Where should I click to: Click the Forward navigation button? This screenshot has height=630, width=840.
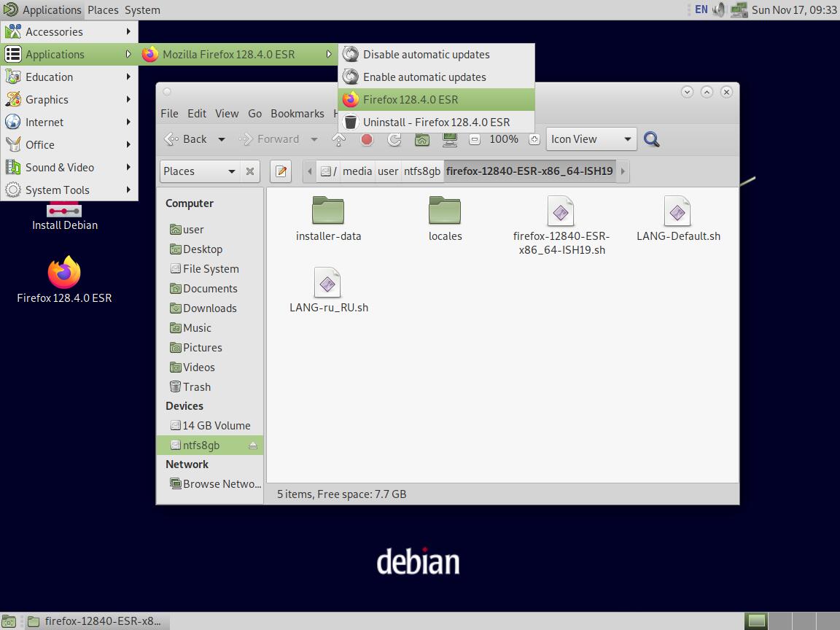(269, 139)
